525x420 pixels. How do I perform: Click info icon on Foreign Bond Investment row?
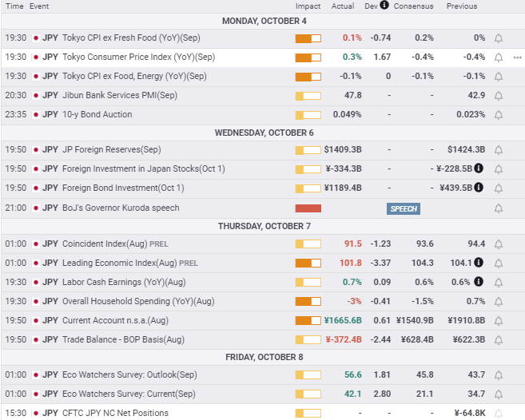tap(478, 188)
